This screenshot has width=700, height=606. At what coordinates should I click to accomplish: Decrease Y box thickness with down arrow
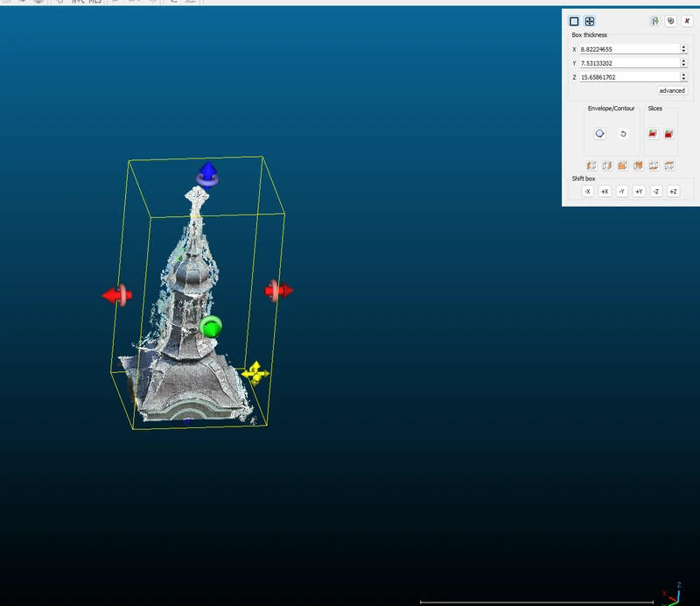click(683, 66)
